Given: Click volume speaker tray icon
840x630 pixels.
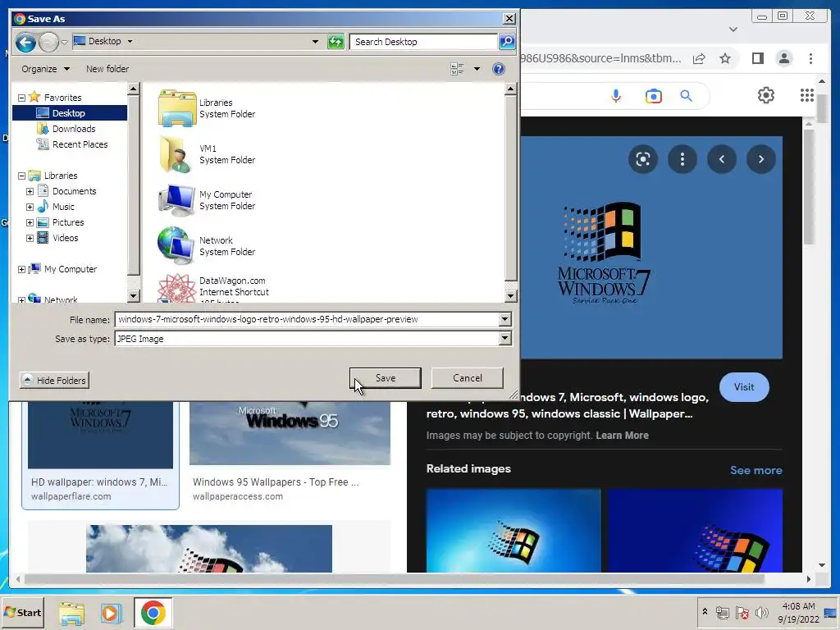Looking at the screenshot, I should point(762,612).
